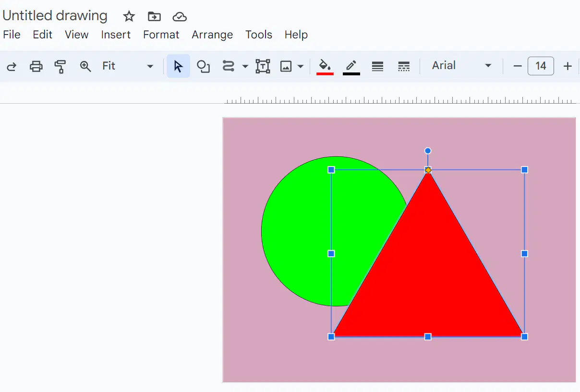Click the yellow diamond adjustment handle
The height and width of the screenshot is (392, 580).
point(428,170)
